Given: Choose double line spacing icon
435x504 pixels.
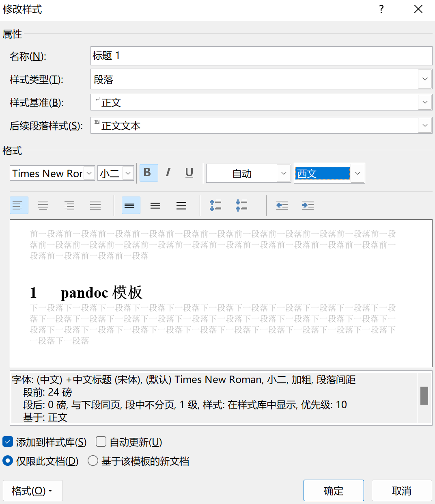Looking at the screenshot, I should click(181, 205).
